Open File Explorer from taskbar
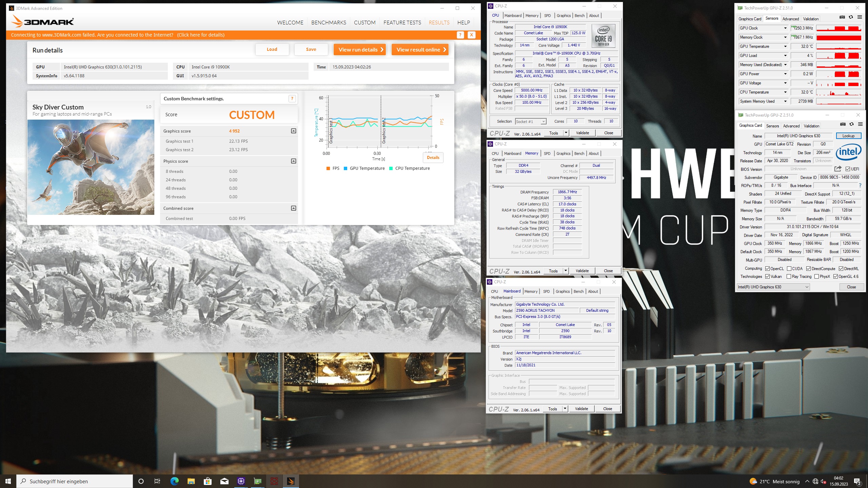 191,481
